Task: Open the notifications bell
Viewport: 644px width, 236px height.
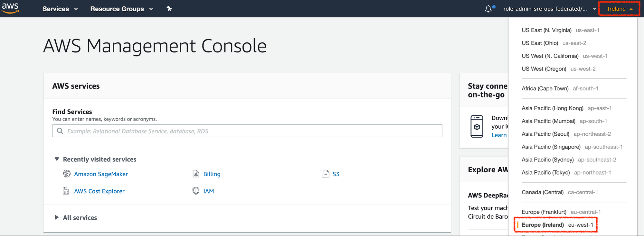Action: pyautogui.click(x=488, y=9)
